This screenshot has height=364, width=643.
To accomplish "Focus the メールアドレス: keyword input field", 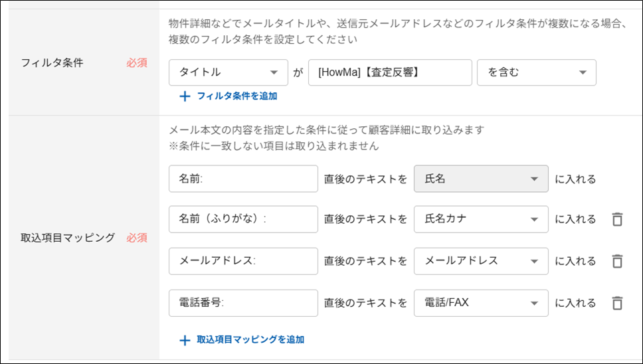I will click(243, 261).
